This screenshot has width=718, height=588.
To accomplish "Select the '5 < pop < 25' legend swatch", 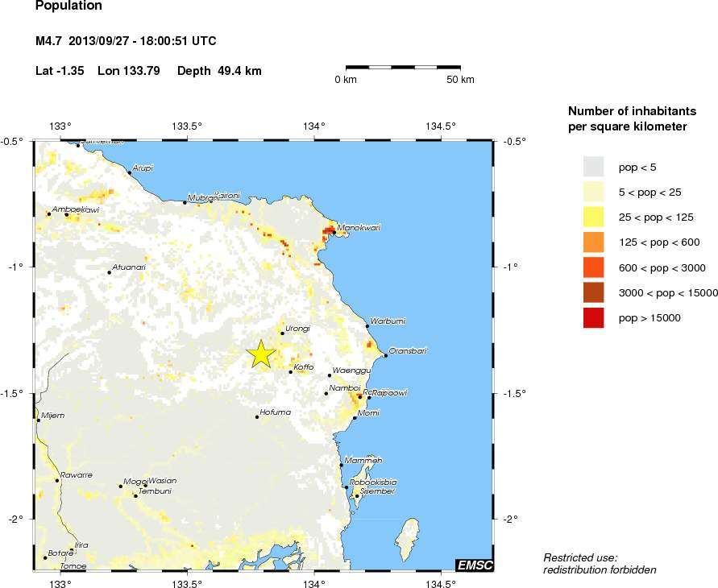I will (x=593, y=192).
